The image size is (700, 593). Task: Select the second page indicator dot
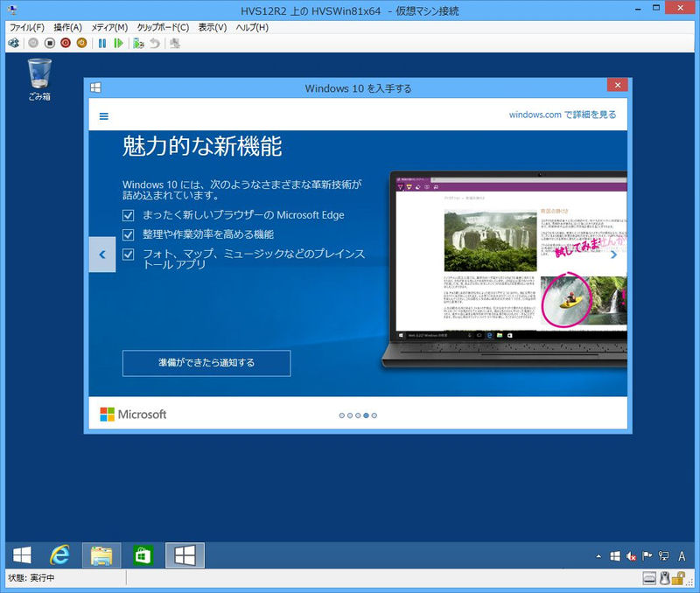pyautogui.click(x=350, y=415)
